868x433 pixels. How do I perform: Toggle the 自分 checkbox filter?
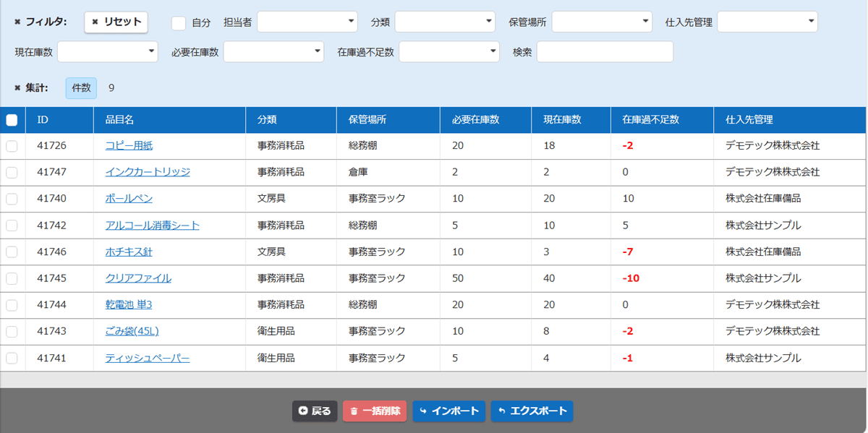click(x=179, y=22)
